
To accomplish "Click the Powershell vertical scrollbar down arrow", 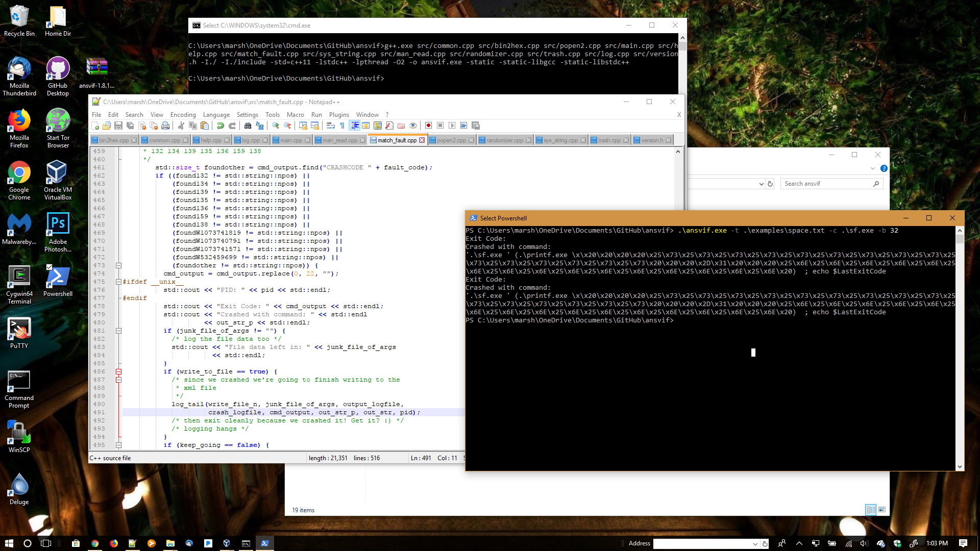I will coord(960,466).
